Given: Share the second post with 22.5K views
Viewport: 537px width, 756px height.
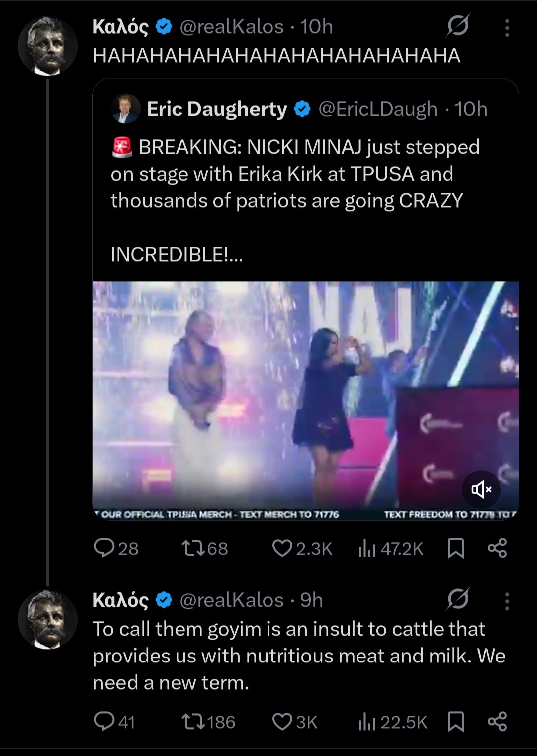Looking at the screenshot, I should [497, 721].
